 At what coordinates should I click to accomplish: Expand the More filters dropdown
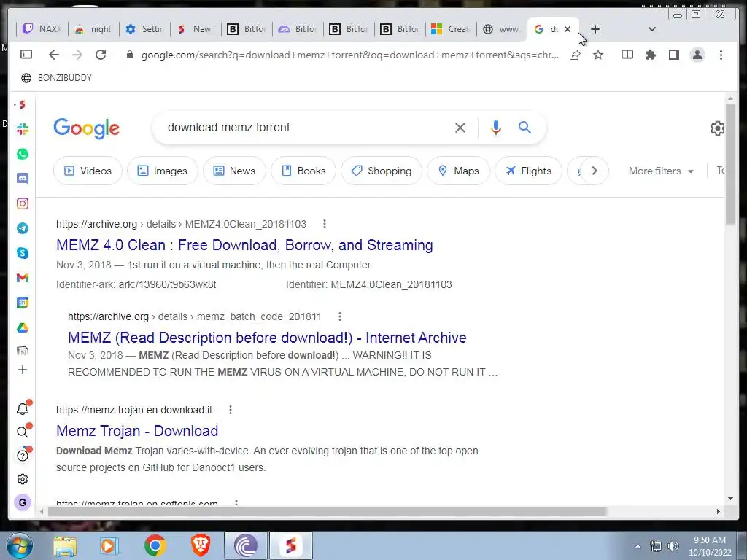point(661,171)
